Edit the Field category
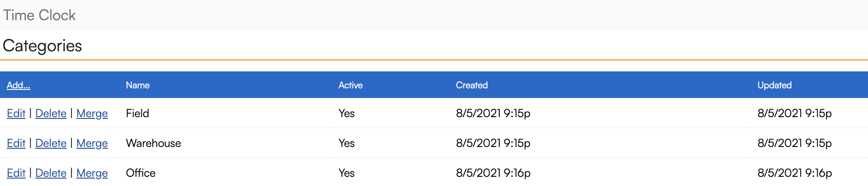Image resolution: width=868 pixels, height=186 pixels. (x=16, y=114)
